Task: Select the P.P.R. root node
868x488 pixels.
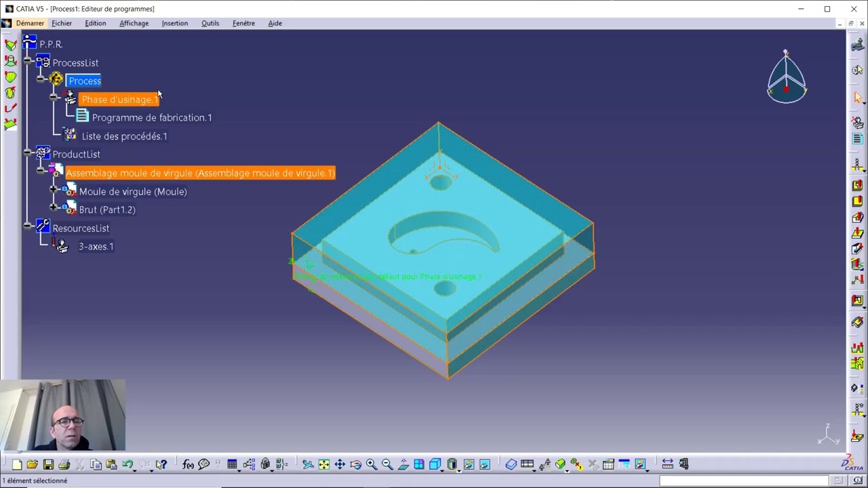Action: click(51, 44)
